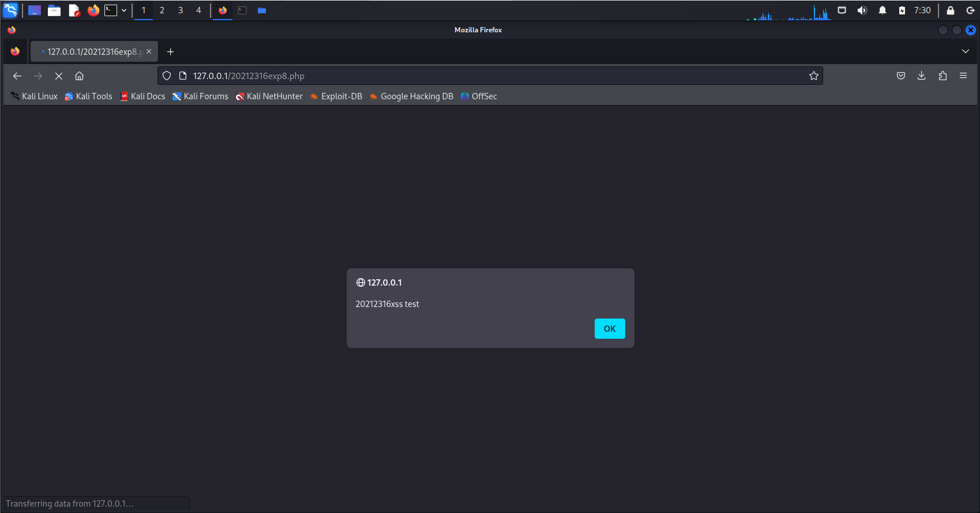Open the notifications bell
This screenshot has height=513, width=980.
pos(882,10)
